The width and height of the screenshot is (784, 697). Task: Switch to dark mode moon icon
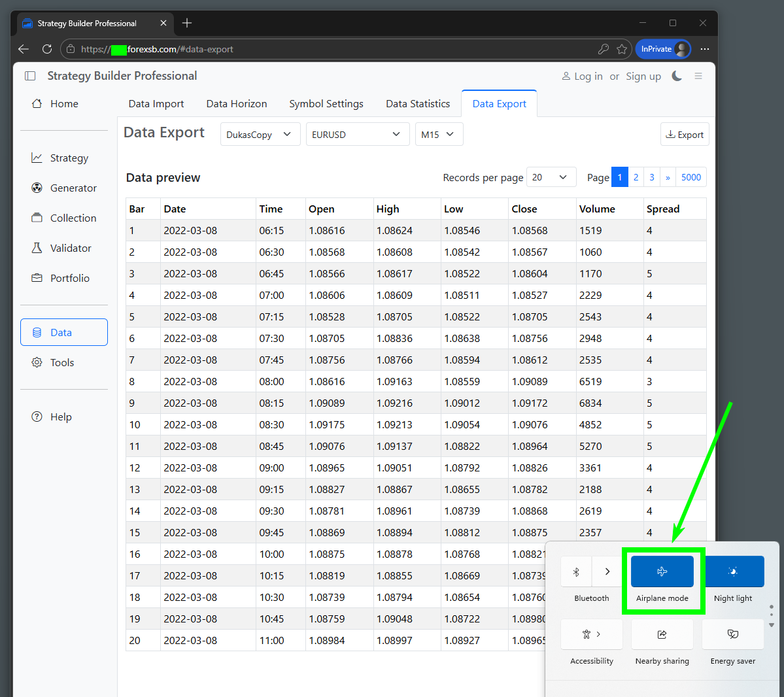coord(677,76)
